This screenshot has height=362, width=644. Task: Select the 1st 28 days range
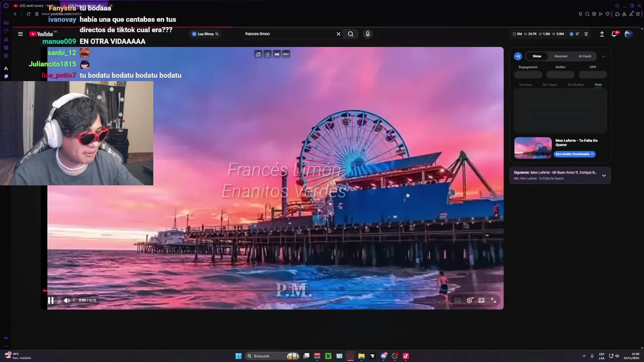coord(576,84)
